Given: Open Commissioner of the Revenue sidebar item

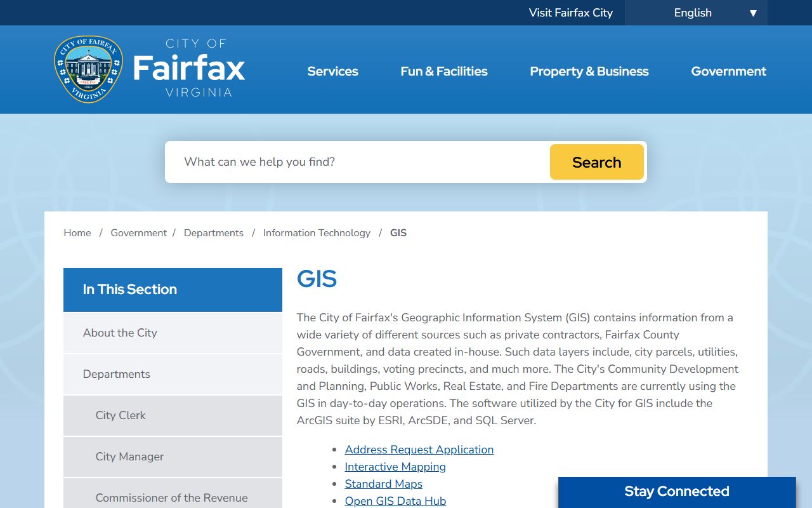Looking at the screenshot, I should point(173,493).
